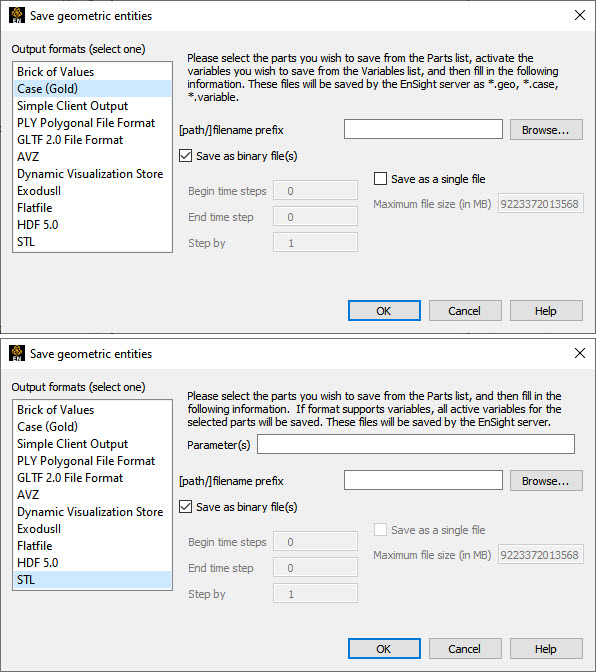Image resolution: width=596 pixels, height=672 pixels.
Task: Click filename prefix field in lower dialog
Action: 423,480
